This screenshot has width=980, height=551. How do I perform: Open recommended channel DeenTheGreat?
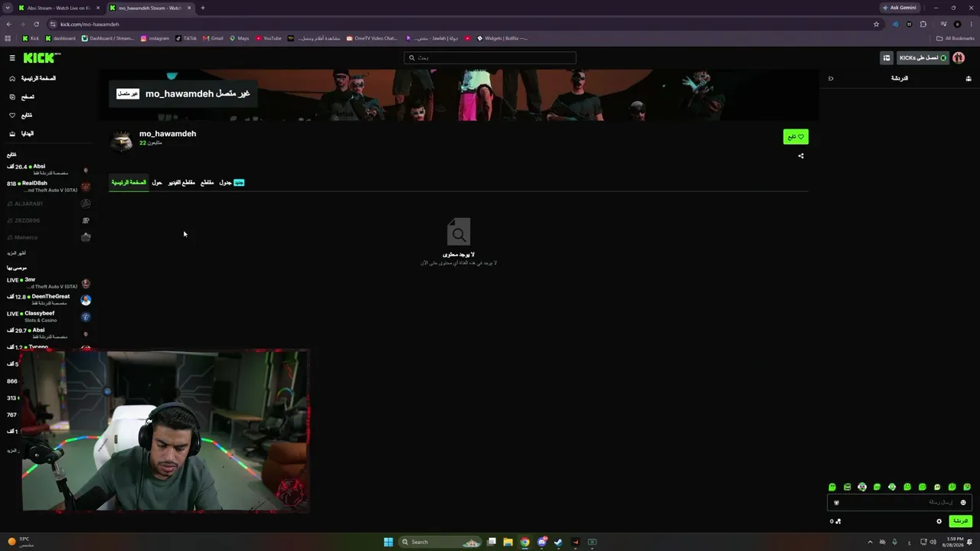pyautogui.click(x=47, y=300)
